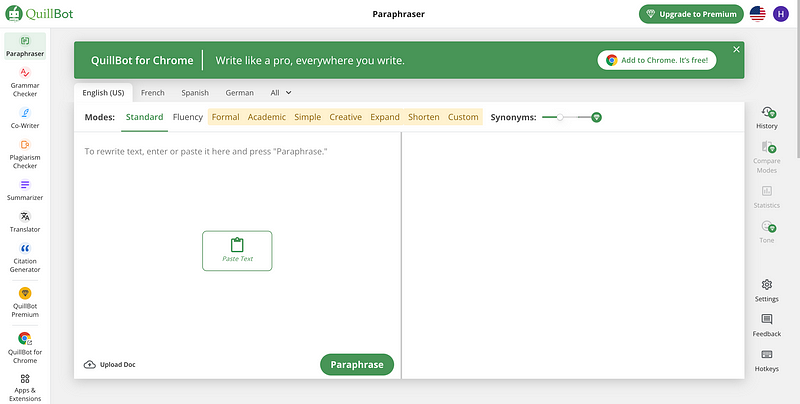Open the Statistics panel
The width and height of the screenshot is (800, 404).
coord(766,197)
